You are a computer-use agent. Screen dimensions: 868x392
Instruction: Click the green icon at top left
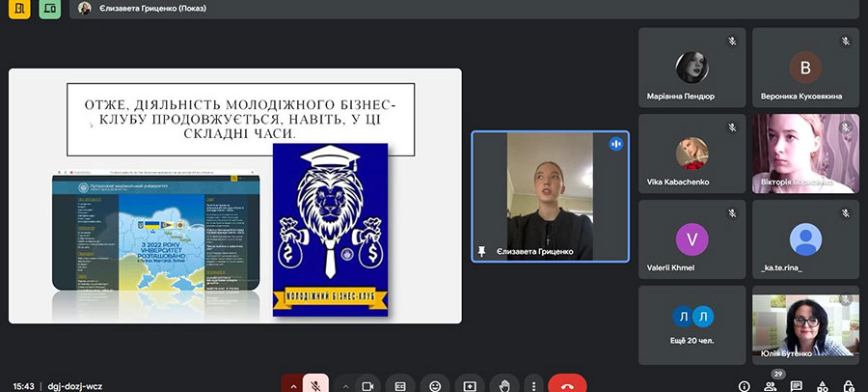click(50, 9)
